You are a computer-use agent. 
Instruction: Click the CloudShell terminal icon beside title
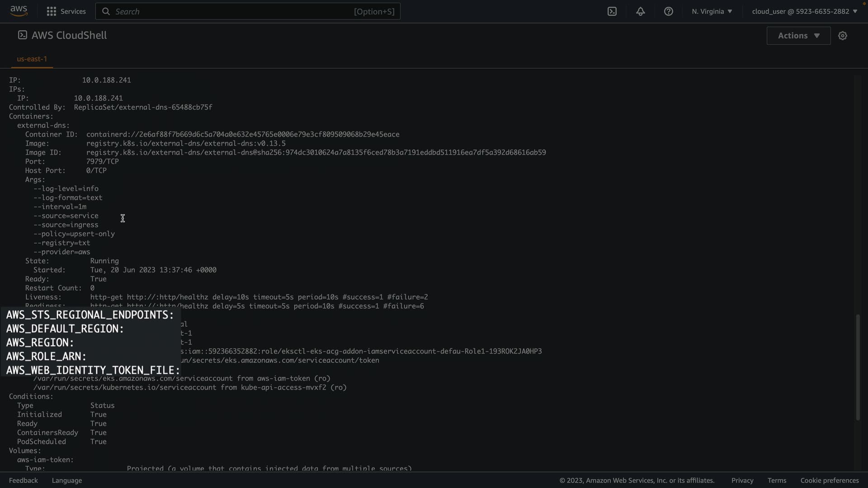point(22,35)
